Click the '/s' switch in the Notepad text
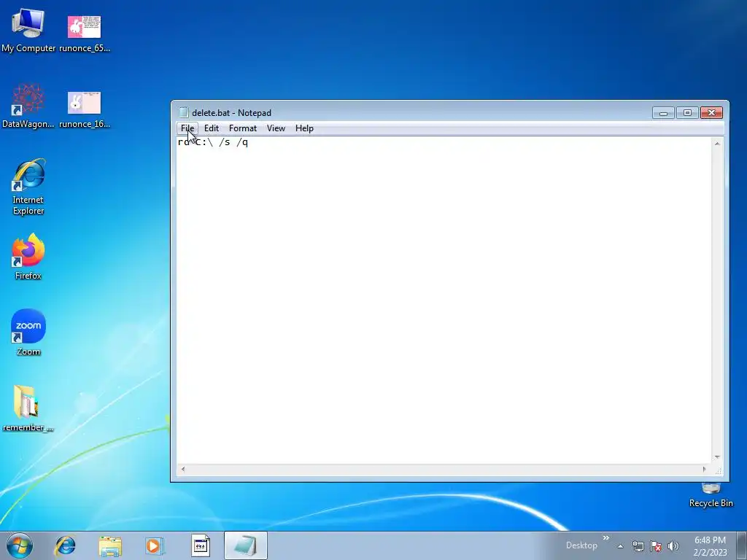 pos(225,142)
